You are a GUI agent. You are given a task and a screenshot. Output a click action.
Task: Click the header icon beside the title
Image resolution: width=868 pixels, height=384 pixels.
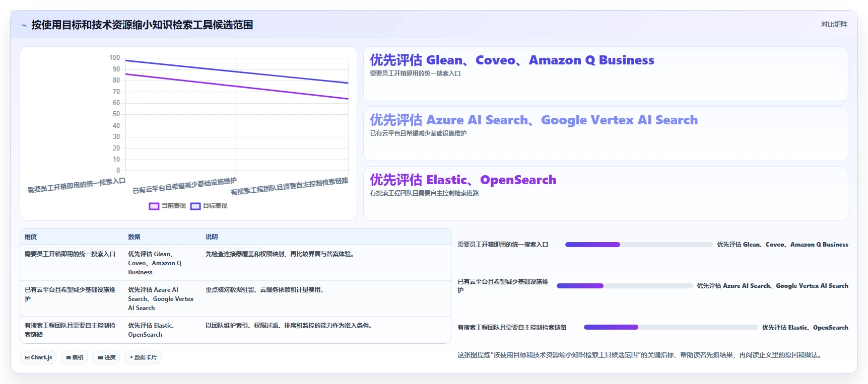pos(24,25)
